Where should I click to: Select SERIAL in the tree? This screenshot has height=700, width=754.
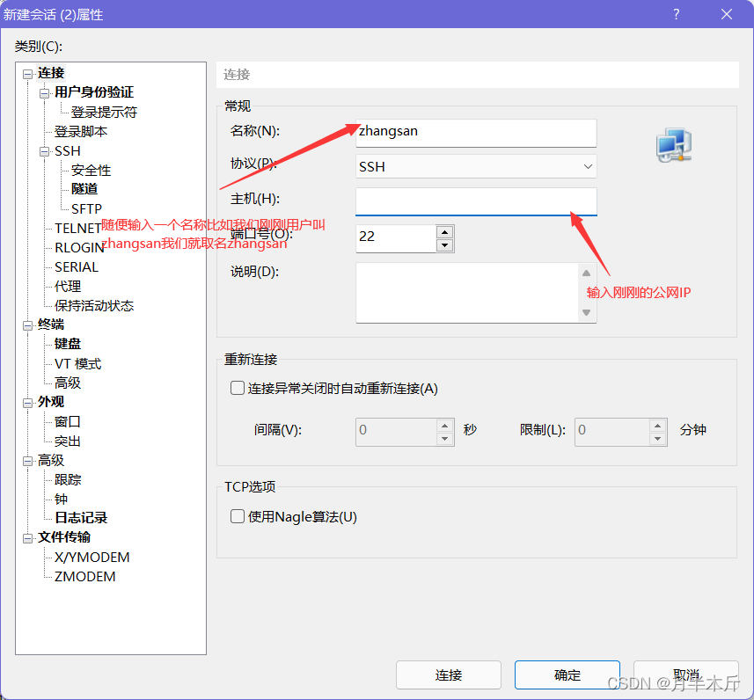point(77,266)
